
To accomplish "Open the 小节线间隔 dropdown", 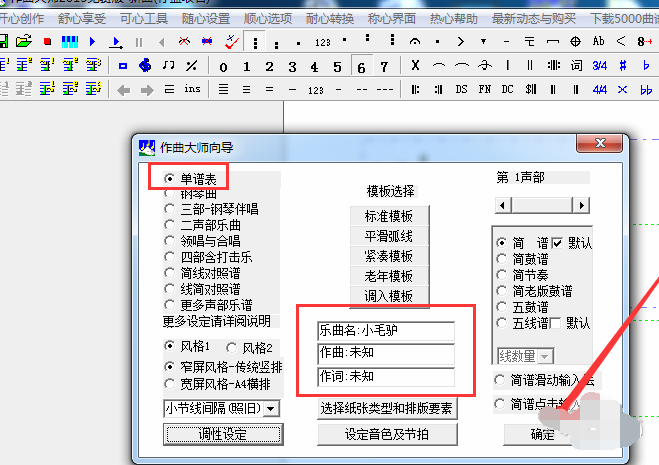I will point(271,408).
